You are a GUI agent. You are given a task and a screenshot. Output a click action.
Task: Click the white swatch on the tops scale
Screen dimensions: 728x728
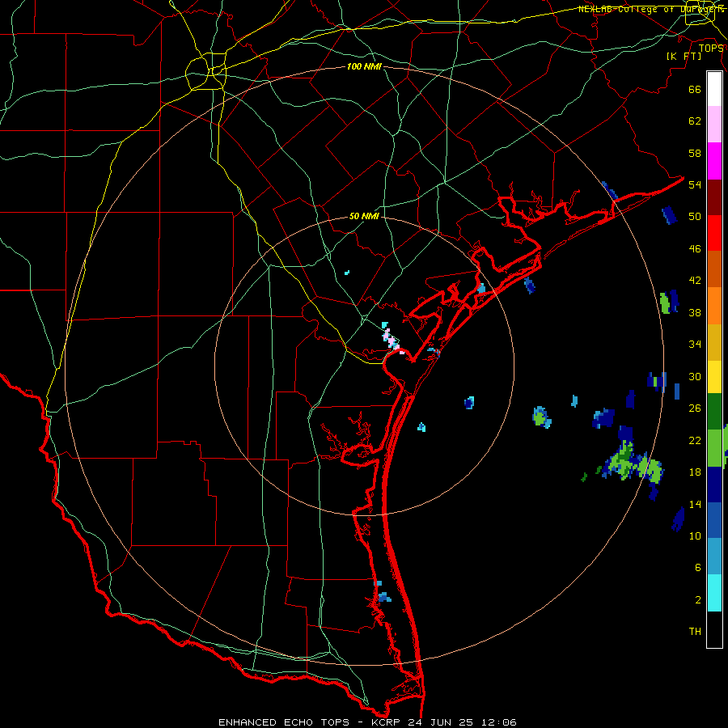pyautogui.click(x=714, y=89)
